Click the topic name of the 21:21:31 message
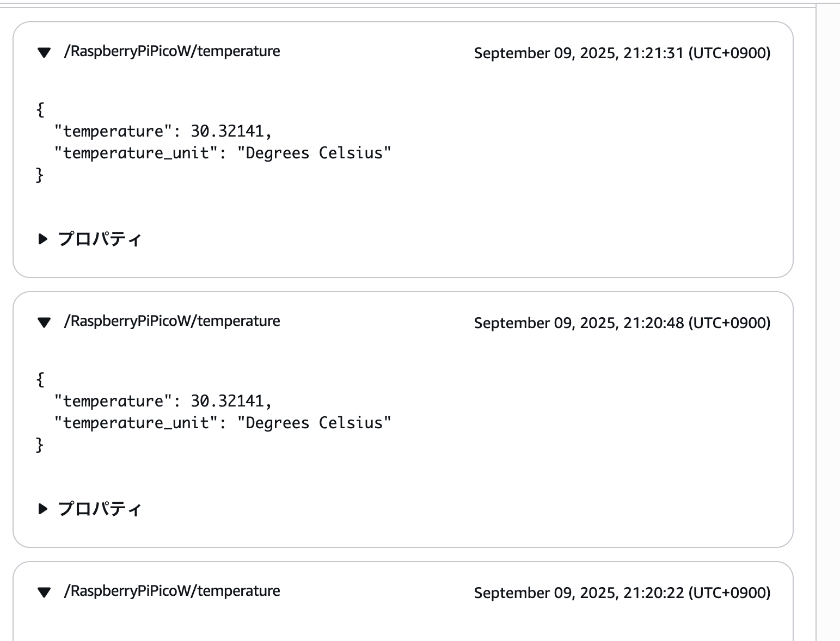840x641 pixels. [x=172, y=51]
